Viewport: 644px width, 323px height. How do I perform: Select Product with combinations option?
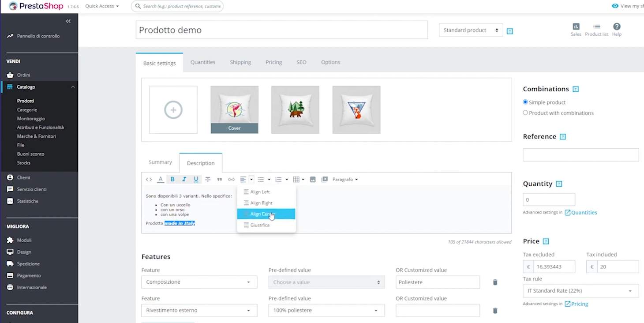(525, 113)
